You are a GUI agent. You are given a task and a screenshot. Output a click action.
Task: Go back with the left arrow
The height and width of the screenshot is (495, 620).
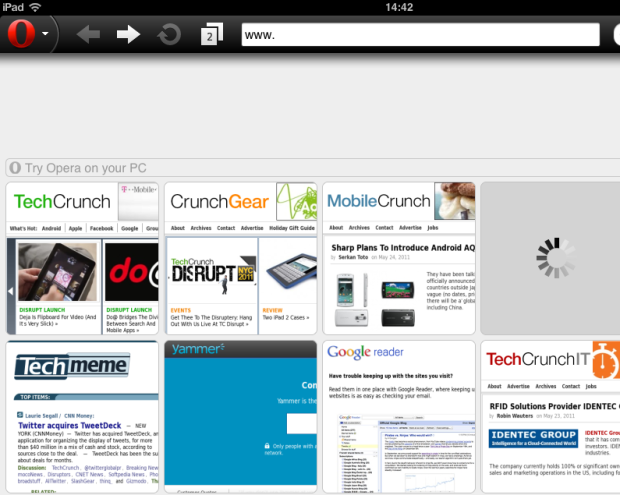click(88, 34)
